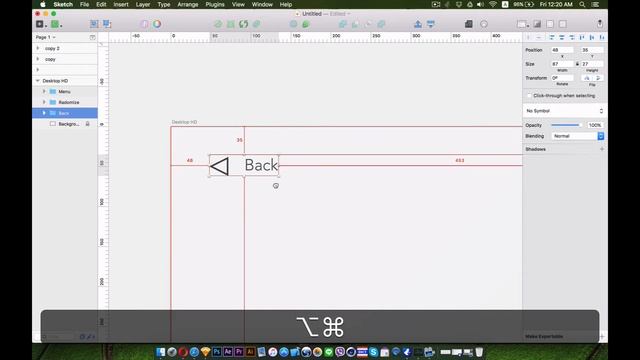Enable Click-through when selecting checkbox
The image size is (640, 360).
[x=529, y=96]
